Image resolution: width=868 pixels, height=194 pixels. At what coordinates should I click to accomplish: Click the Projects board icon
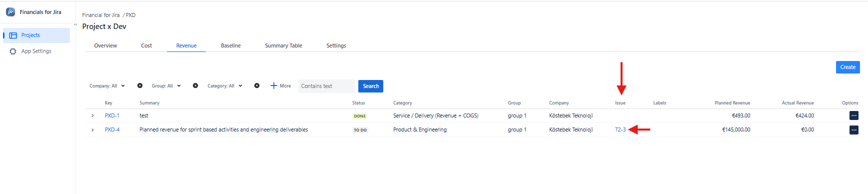coord(13,35)
